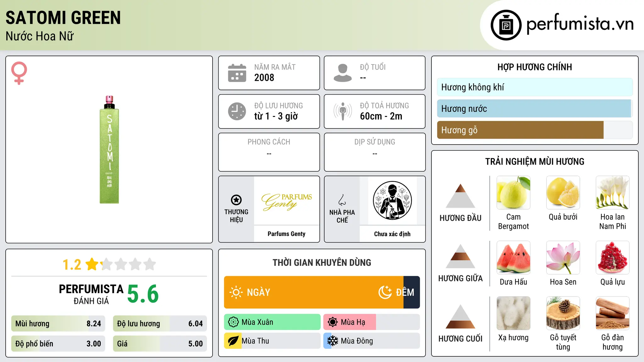644x362 pixels.
Task: Click the Mùi hương 8.24 score bar
Action: coord(58,324)
